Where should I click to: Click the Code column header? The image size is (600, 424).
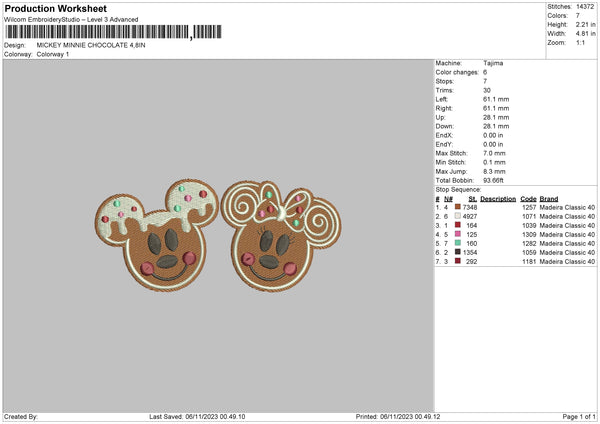528,199
